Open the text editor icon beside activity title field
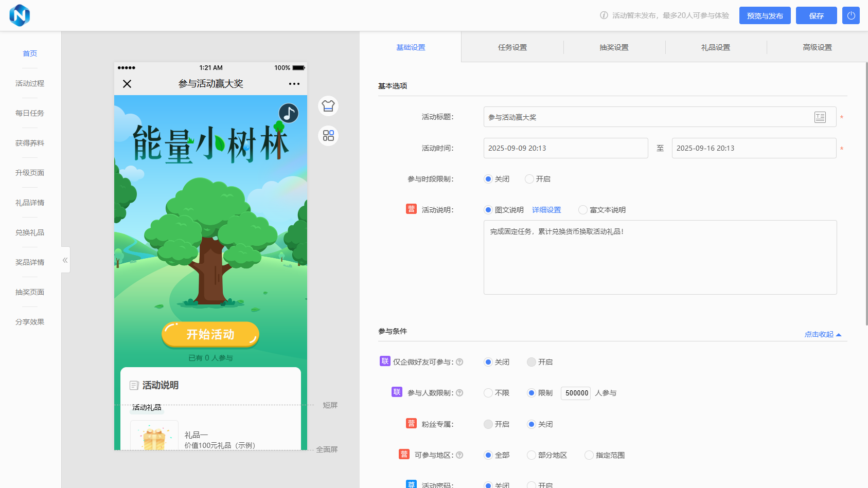Image resolution: width=868 pixels, height=488 pixels. coord(820,117)
